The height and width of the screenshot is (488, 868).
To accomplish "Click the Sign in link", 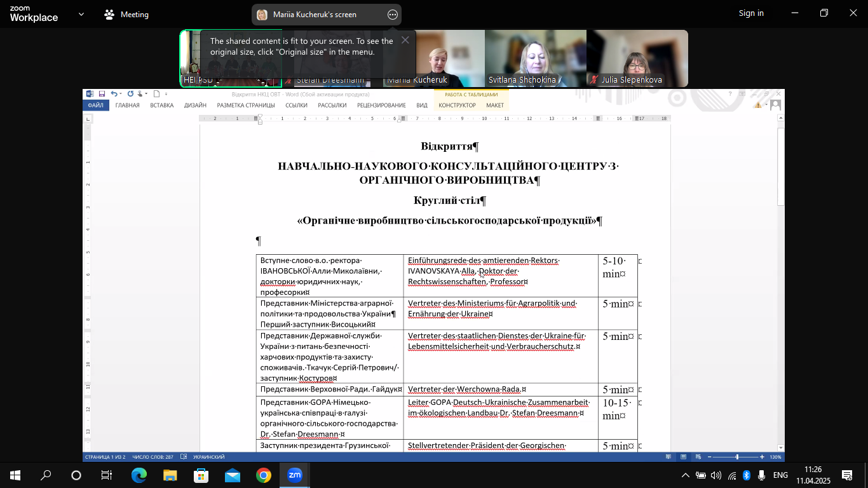I will (x=751, y=13).
